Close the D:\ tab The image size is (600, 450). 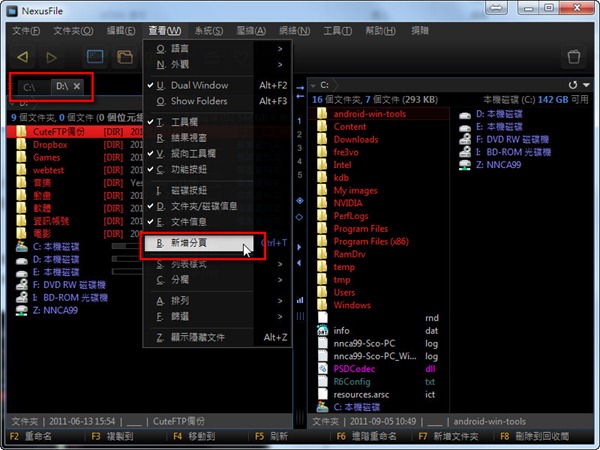point(77,87)
